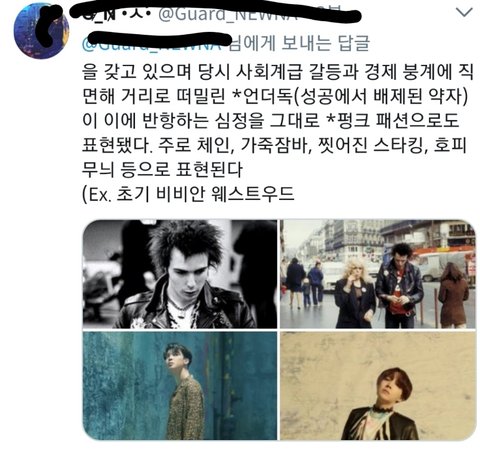Open the tweet options chevron

464,12
